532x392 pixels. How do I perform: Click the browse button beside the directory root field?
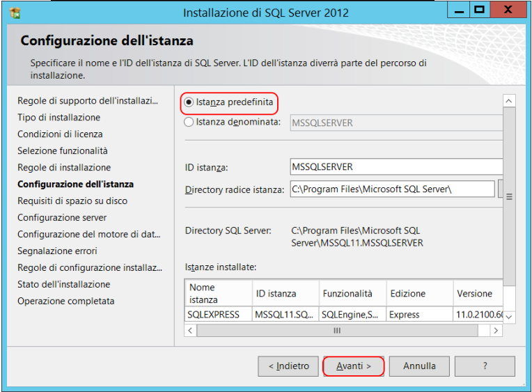coord(500,189)
